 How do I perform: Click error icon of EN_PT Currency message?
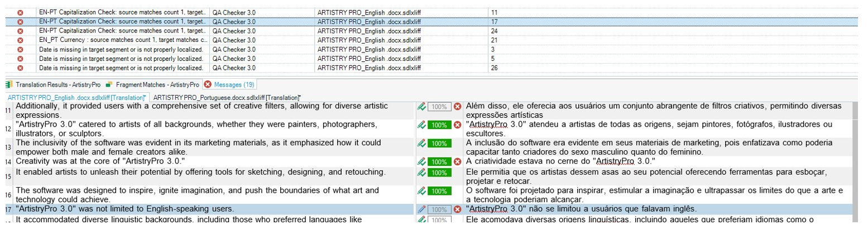21,40
